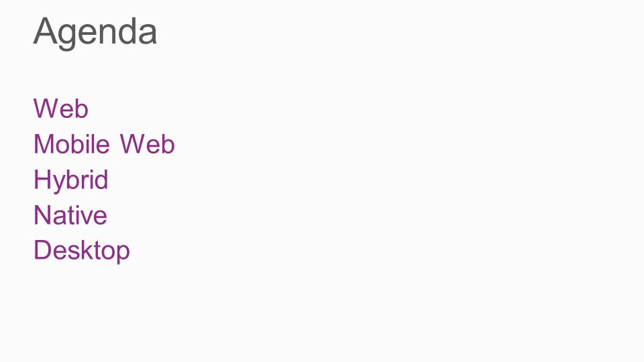Select the first purple agenda line
644x362 pixels.
pos(61,109)
